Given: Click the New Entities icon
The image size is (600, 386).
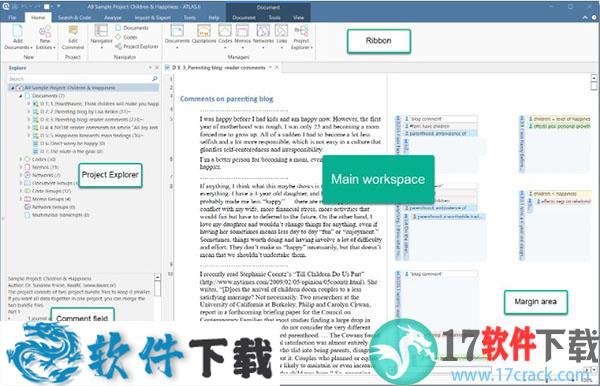Looking at the screenshot, I should (x=45, y=31).
